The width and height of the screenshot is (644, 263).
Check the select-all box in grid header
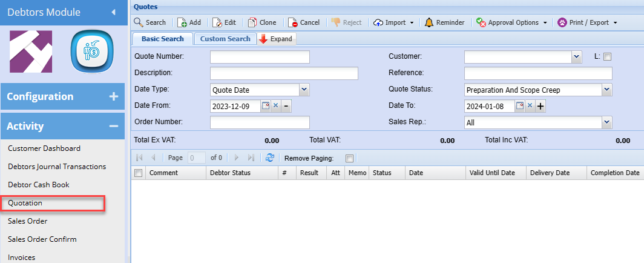point(138,173)
